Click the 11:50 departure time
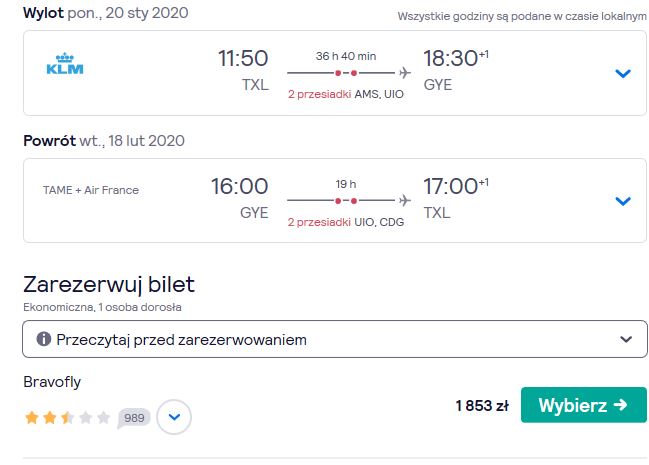The image size is (649, 465). [x=243, y=58]
